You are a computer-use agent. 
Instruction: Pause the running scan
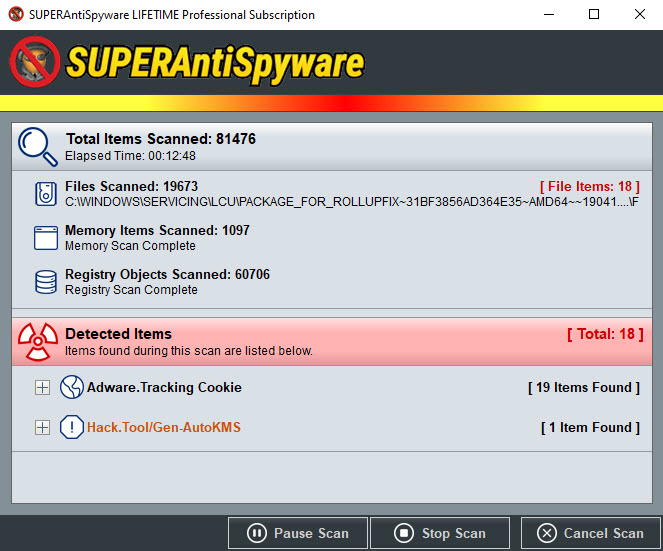click(298, 533)
